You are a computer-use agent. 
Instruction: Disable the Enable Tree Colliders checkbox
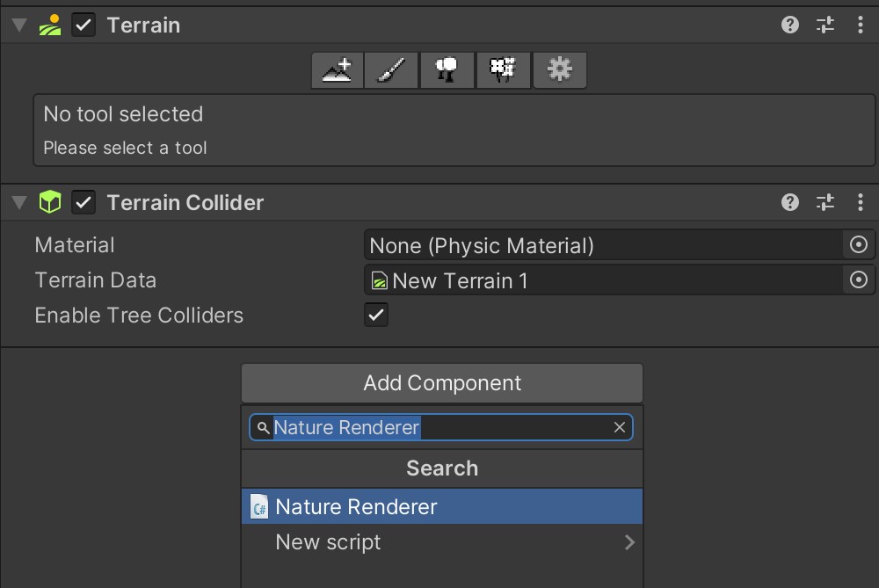pos(376,315)
